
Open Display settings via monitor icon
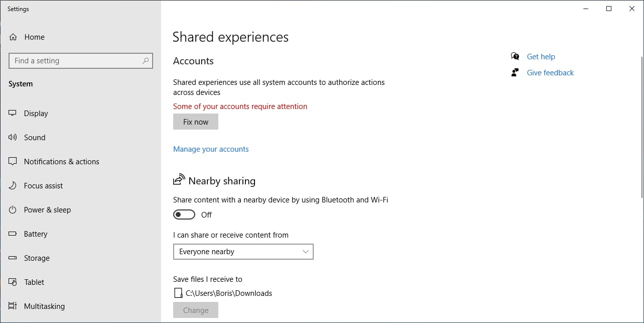click(13, 114)
